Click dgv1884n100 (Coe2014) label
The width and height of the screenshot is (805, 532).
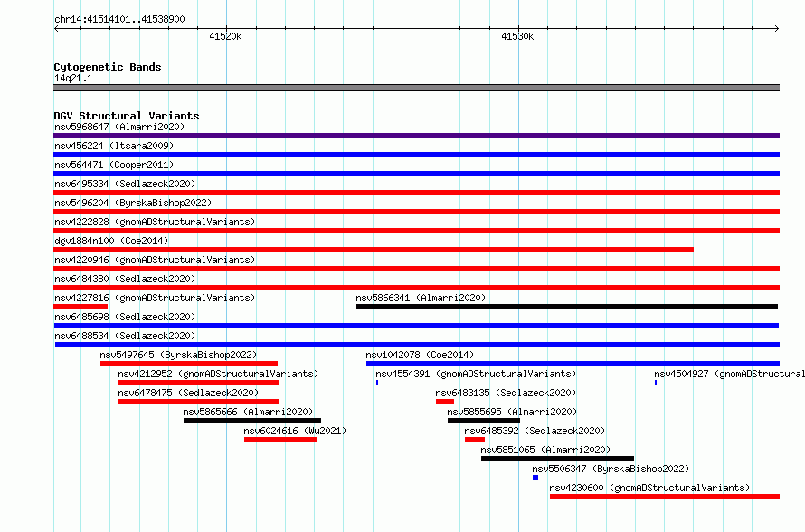point(111,241)
